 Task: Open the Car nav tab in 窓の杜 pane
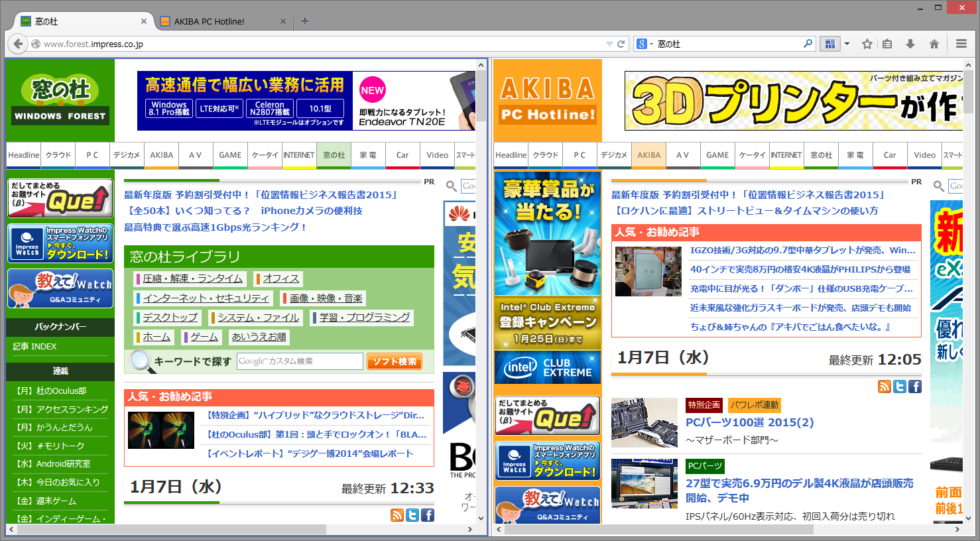pyautogui.click(x=402, y=155)
